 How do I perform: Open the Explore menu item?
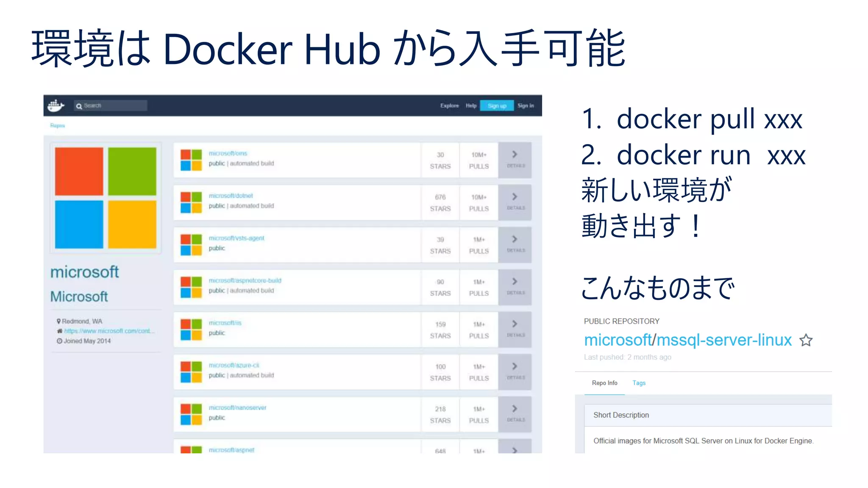(449, 105)
